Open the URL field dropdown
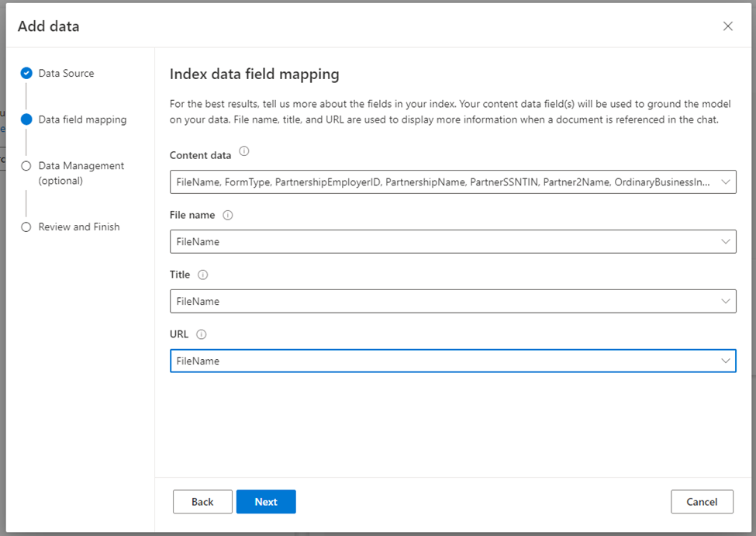This screenshot has height=536, width=756. pyautogui.click(x=726, y=361)
